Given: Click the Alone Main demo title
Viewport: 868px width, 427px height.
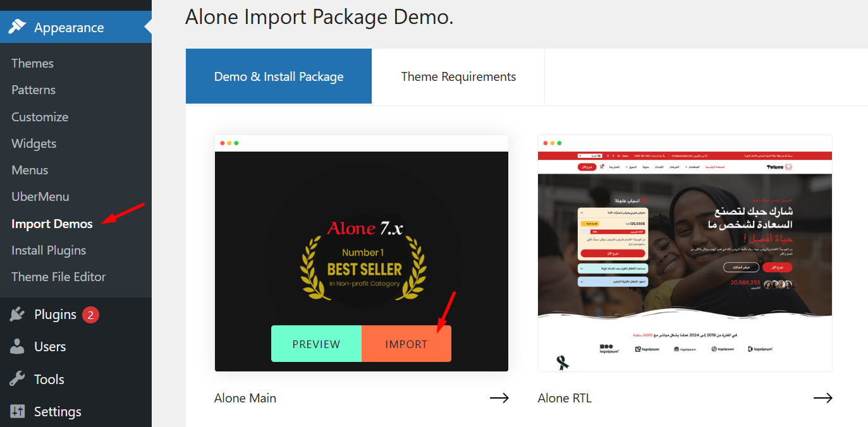Looking at the screenshot, I should click(x=245, y=398).
